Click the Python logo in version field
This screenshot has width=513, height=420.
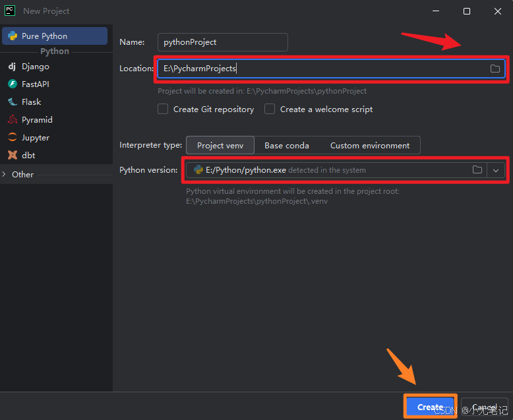coord(198,169)
